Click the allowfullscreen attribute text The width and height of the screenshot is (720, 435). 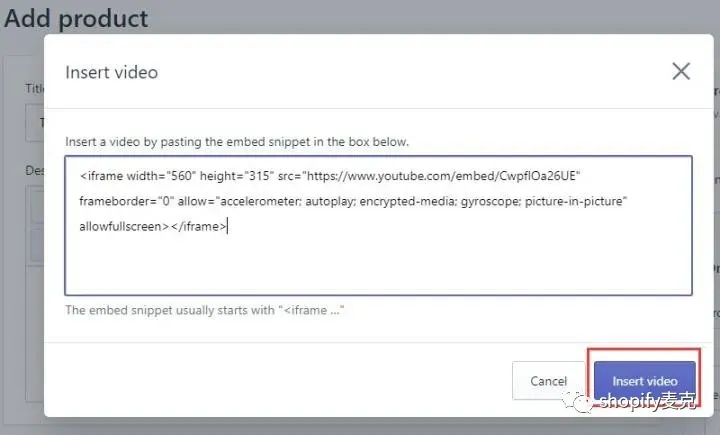120,226
